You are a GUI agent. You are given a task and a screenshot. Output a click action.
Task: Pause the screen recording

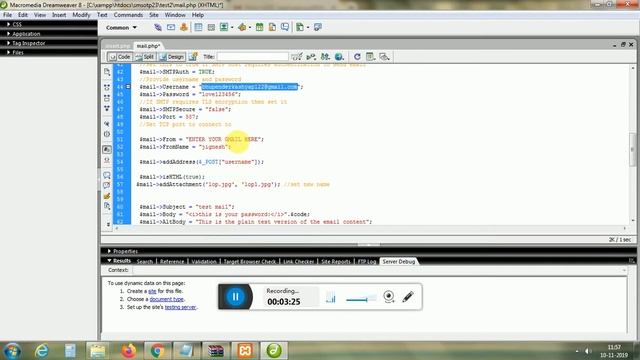235,297
